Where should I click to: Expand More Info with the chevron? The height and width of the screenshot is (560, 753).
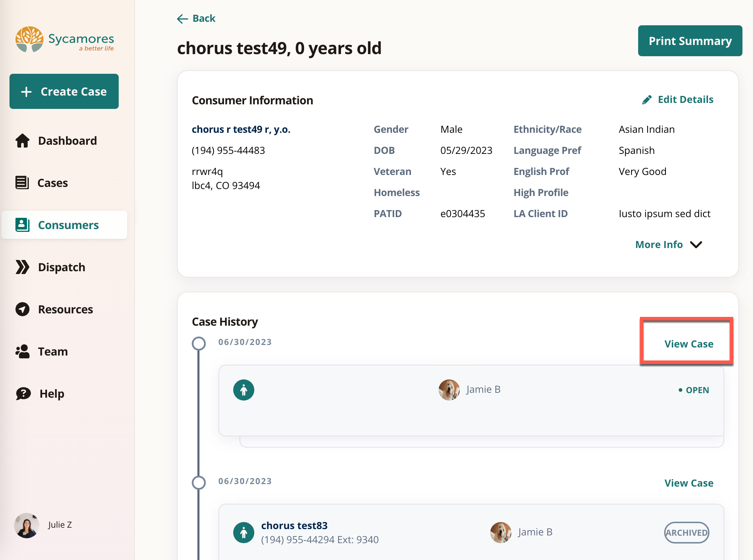696,245
